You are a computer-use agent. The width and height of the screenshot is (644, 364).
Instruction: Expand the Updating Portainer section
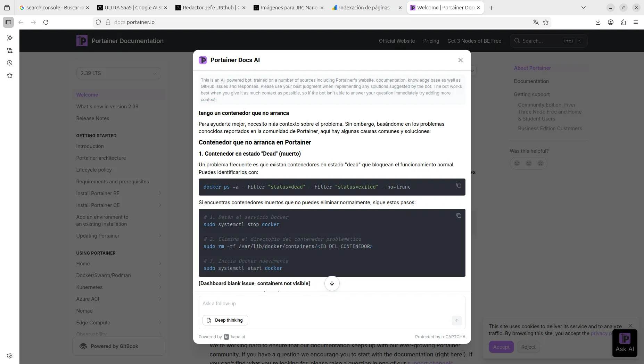coord(160,236)
